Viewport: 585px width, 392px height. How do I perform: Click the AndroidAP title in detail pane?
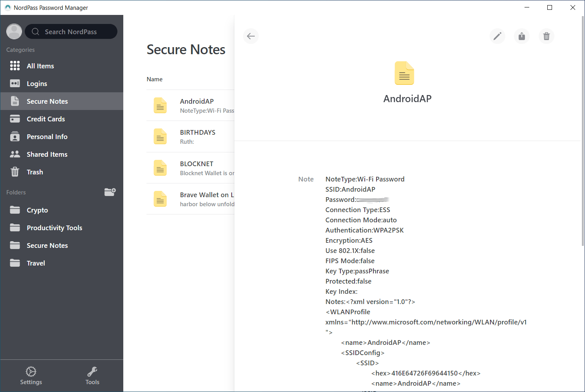(408, 99)
